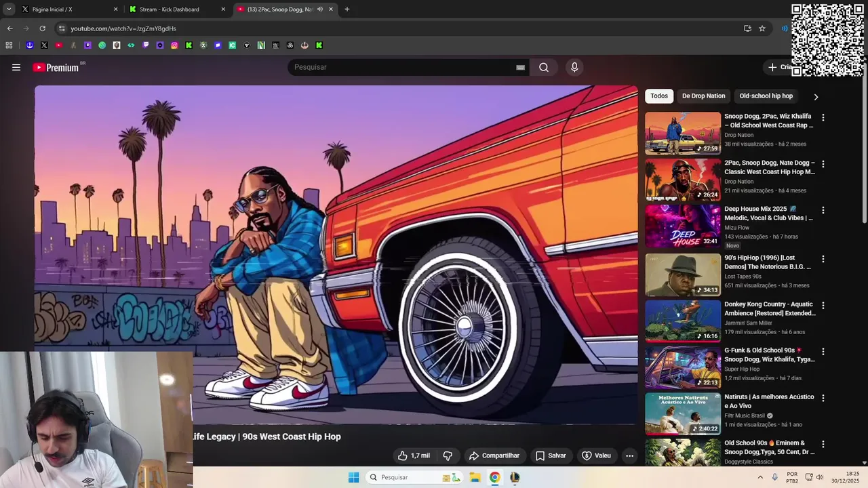
Task: Open options for Natiruts acústico video
Action: 823,399
